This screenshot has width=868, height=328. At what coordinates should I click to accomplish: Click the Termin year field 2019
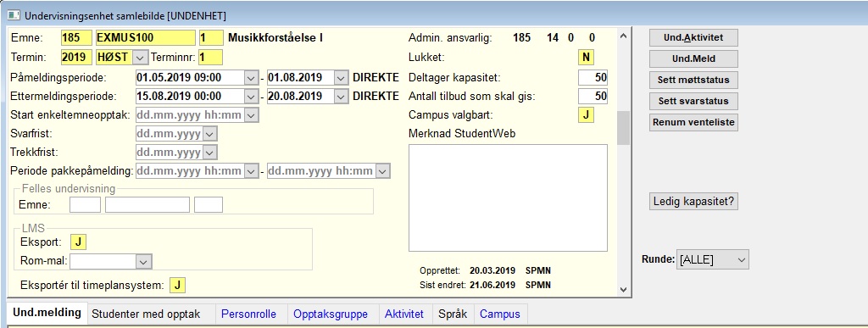(x=76, y=58)
